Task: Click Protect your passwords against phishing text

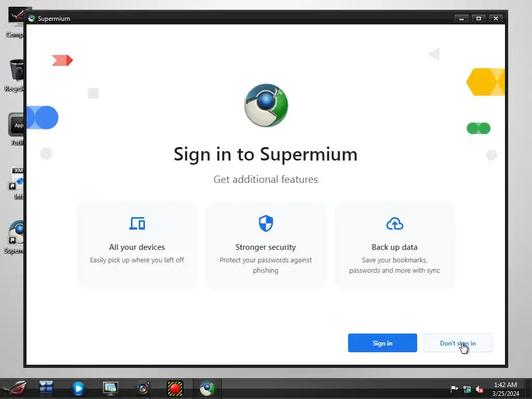Action: pos(265,265)
